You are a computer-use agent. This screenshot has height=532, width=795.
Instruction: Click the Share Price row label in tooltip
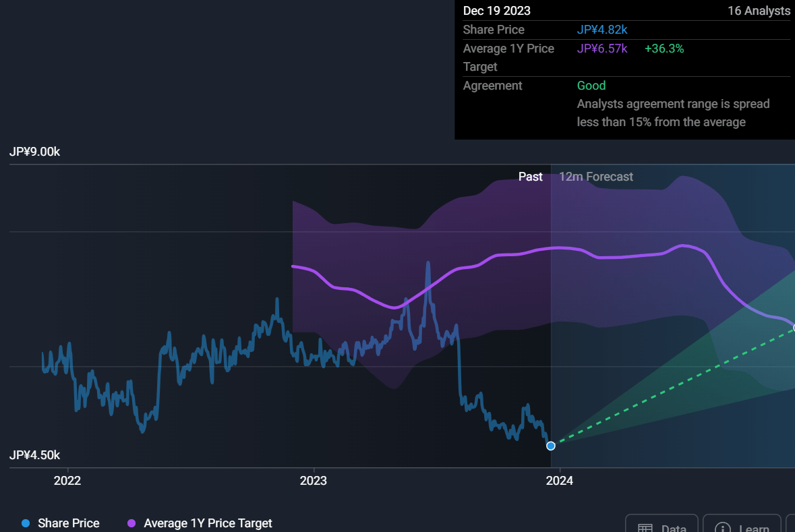pyautogui.click(x=494, y=30)
